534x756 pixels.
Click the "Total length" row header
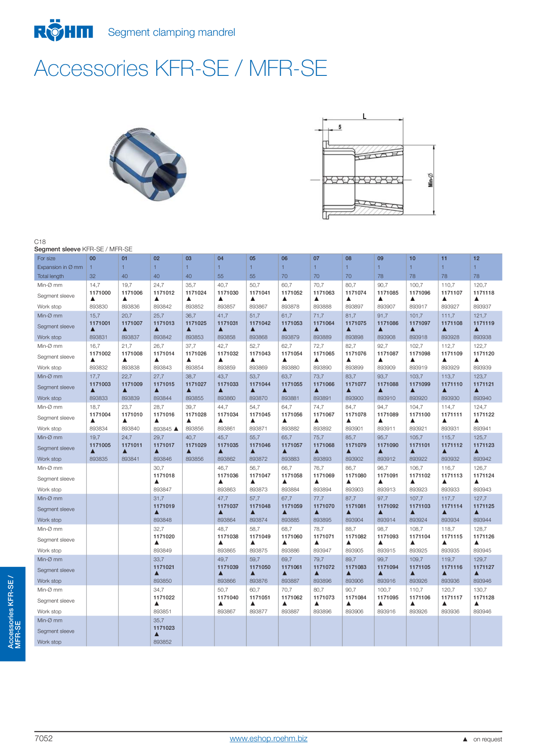(50, 276)
